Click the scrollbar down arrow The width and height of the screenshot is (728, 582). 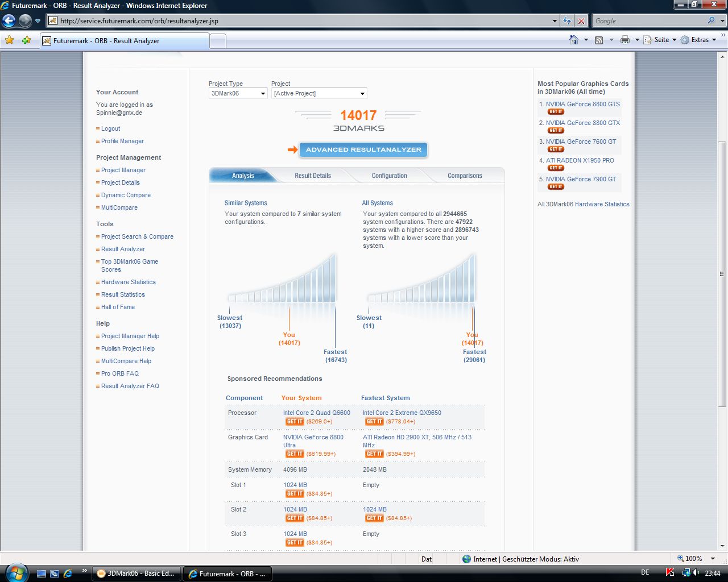(x=722, y=546)
